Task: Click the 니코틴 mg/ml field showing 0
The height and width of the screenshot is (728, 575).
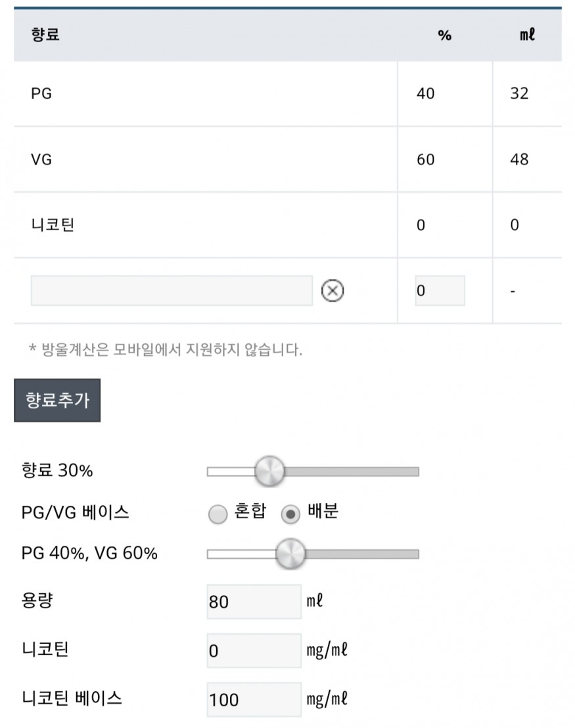Action: (x=254, y=650)
